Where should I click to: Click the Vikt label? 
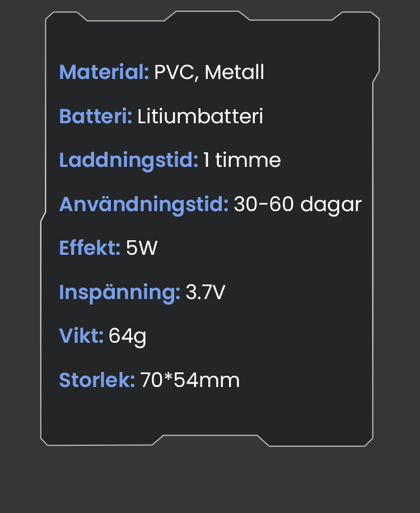(81, 335)
